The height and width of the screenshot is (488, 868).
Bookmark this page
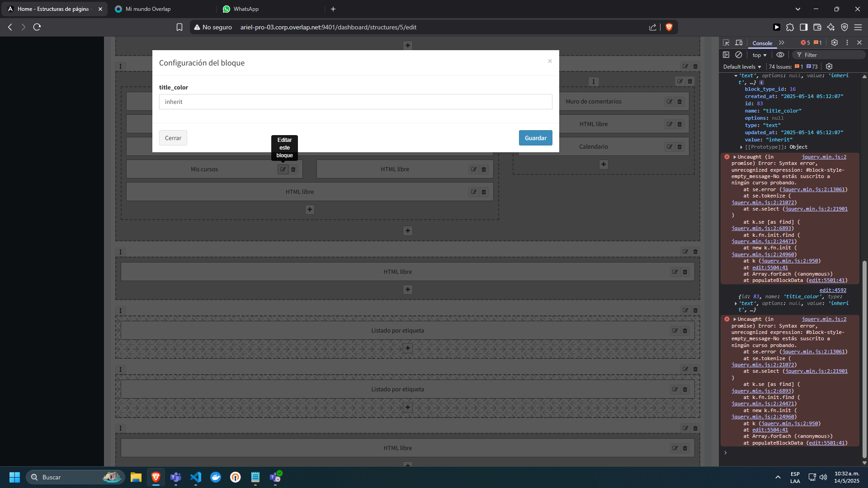(x=179, y=27)
